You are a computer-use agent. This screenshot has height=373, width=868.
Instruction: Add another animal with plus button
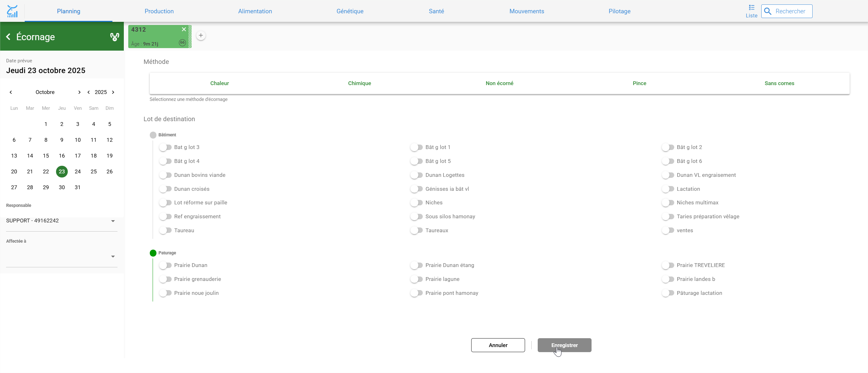click(201, 35)
